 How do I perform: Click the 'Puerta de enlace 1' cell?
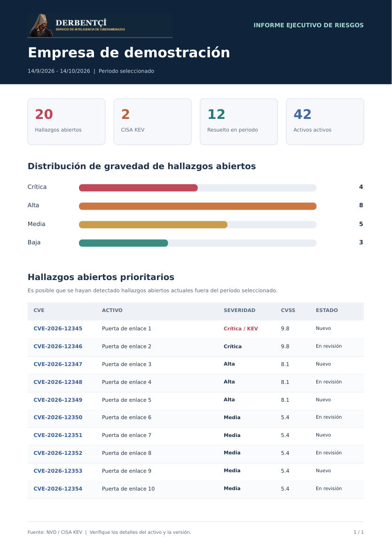pyautogui.click(x=126, y=328)
